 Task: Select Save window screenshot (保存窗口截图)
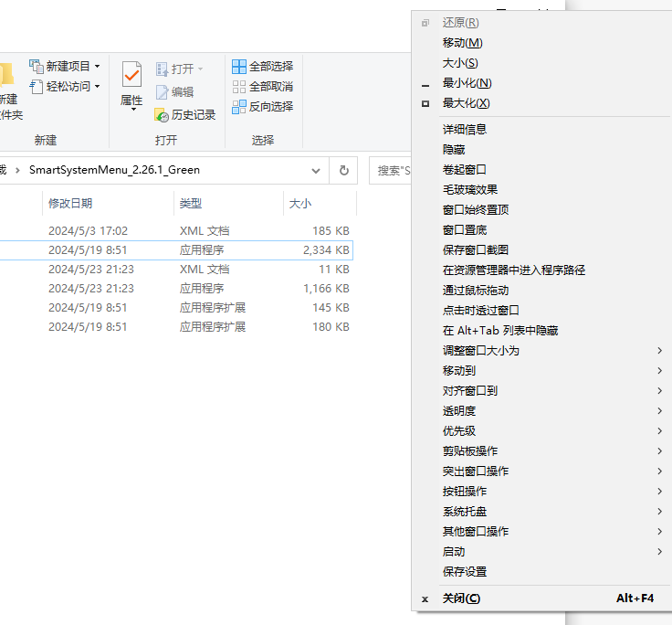pos(476,250)
